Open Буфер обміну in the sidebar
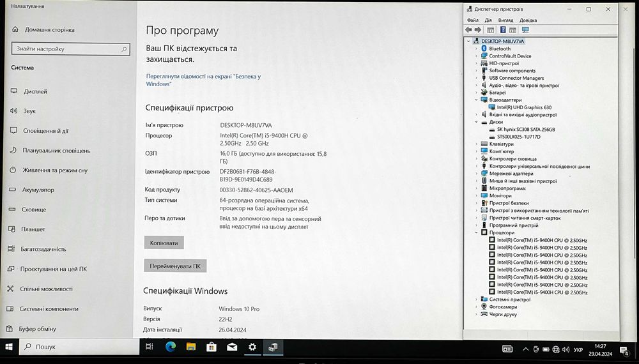Image resolution: width=639 pixels, height=364 pixels. (37, 329)
